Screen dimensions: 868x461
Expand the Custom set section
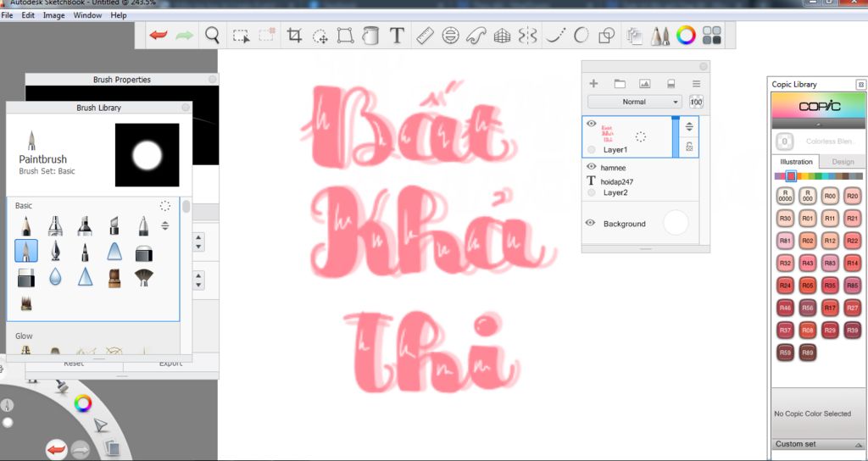point(818,444)
